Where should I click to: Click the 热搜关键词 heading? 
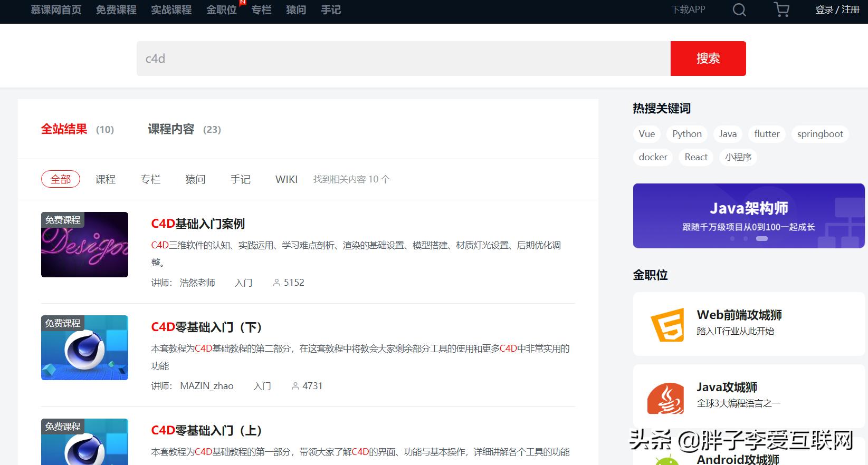[x=662, y=109]
